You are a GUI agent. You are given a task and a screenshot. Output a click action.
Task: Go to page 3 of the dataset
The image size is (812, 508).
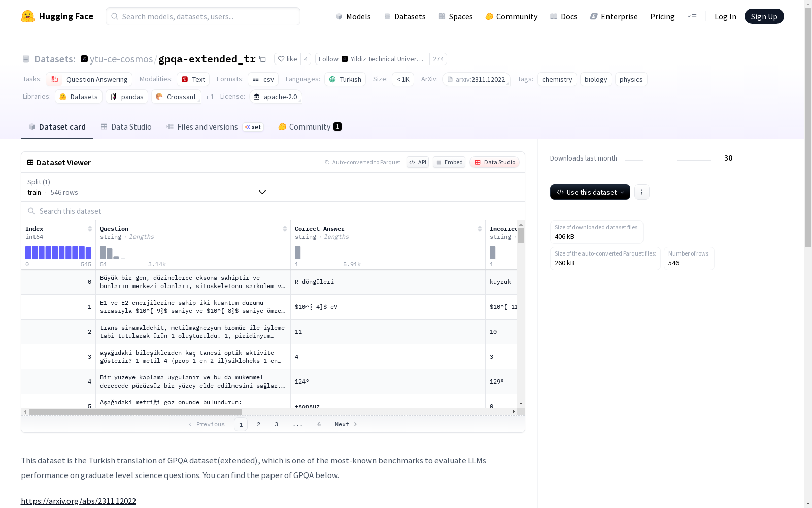pos(276,424)
